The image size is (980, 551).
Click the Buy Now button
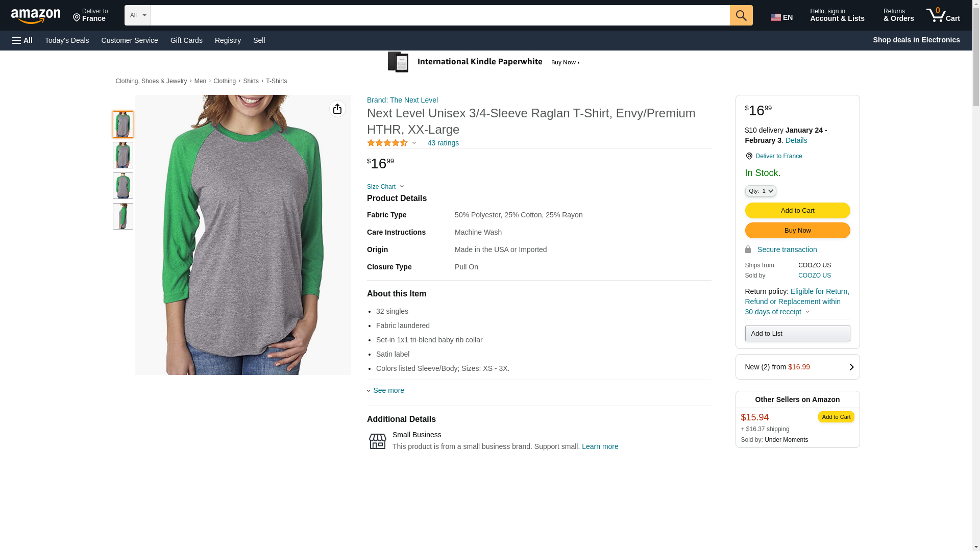coord(797,230)
